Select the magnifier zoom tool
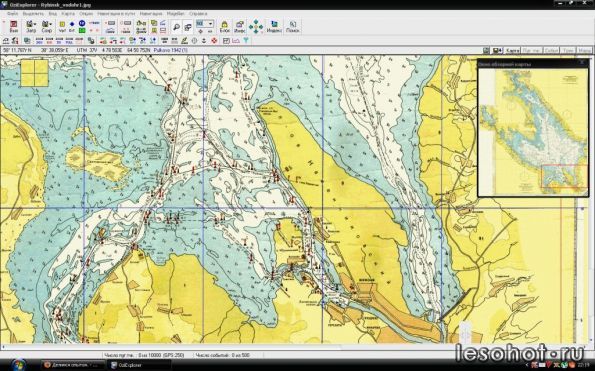The width and height of the screenshot is (595, 371). [x=176, y=27]
